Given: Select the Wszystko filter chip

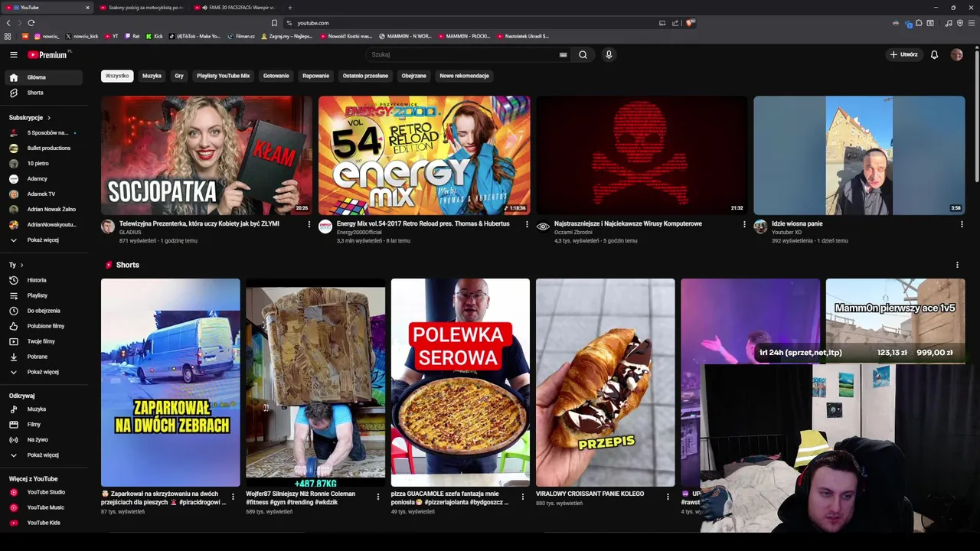Looking at the screenshot, I should (x=117, y=76).
